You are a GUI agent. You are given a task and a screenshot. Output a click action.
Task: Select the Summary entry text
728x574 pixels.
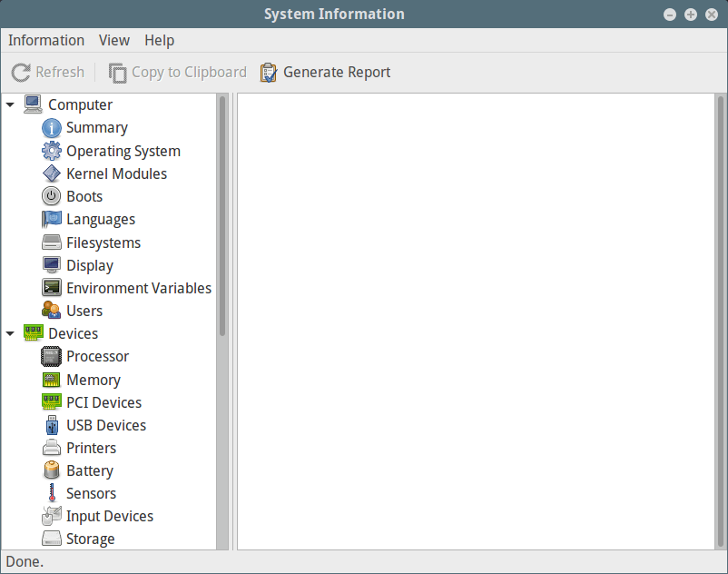pyautogui.click(x=97, y=128)
